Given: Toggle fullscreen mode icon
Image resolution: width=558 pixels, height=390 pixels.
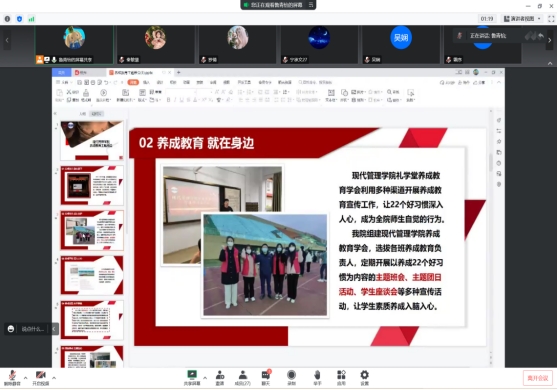Looking at the screenshot, I should pyautogui.click(x=551, y=19).
